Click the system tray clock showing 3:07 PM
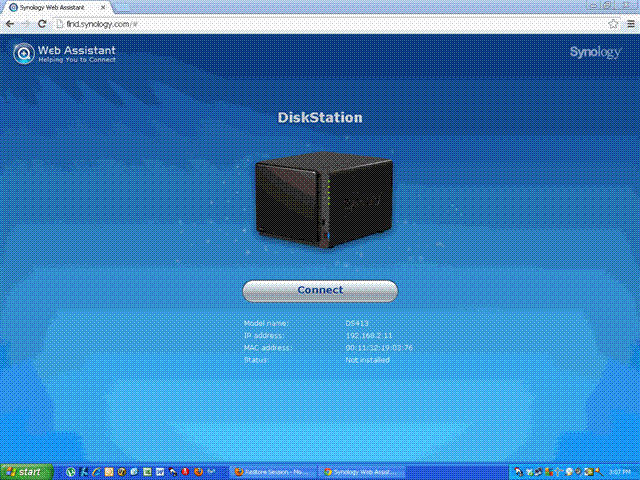Viewport: 640px width, 480px height. click(x=620, y=472)
